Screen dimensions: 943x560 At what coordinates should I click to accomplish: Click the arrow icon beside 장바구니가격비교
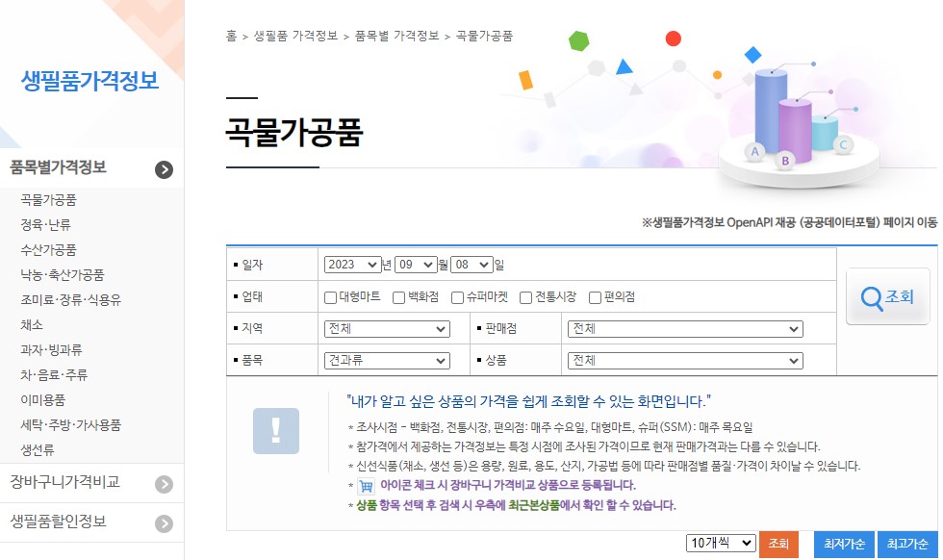point(165,483)
